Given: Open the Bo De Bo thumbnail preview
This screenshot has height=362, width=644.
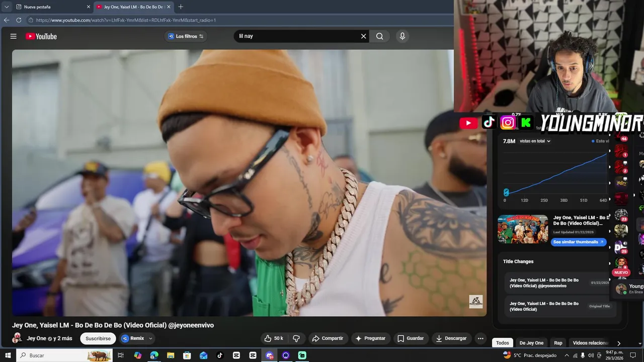Looking at the screenshot, I should click(523, 229).
